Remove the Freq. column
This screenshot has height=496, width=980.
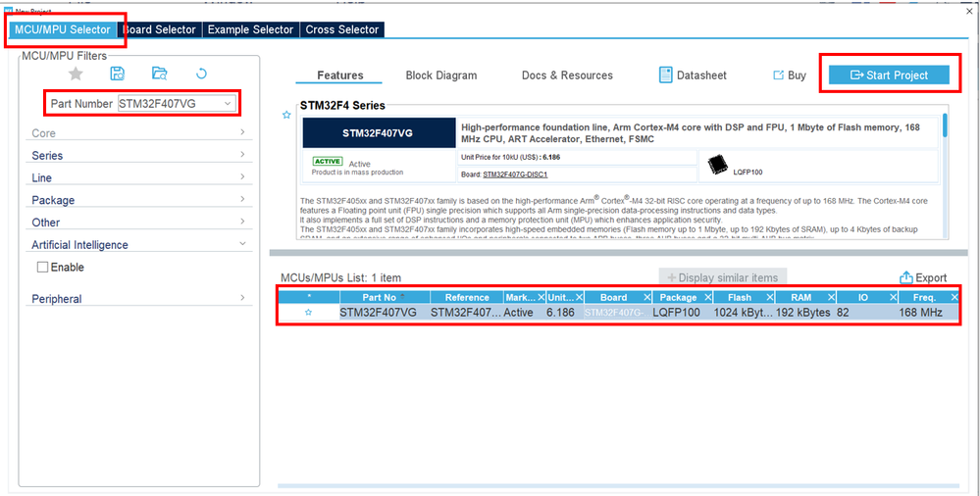pyautogui.click(x=954, y=297)
